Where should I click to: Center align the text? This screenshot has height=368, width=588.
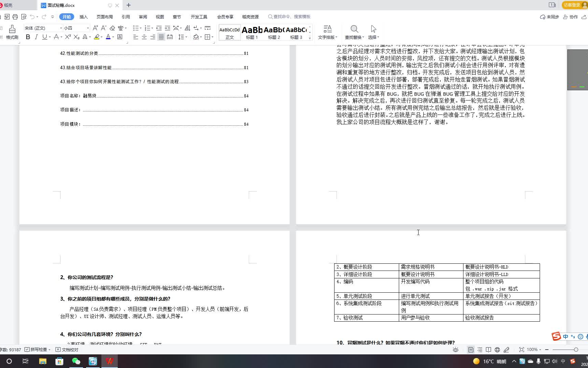click(144, 37)
